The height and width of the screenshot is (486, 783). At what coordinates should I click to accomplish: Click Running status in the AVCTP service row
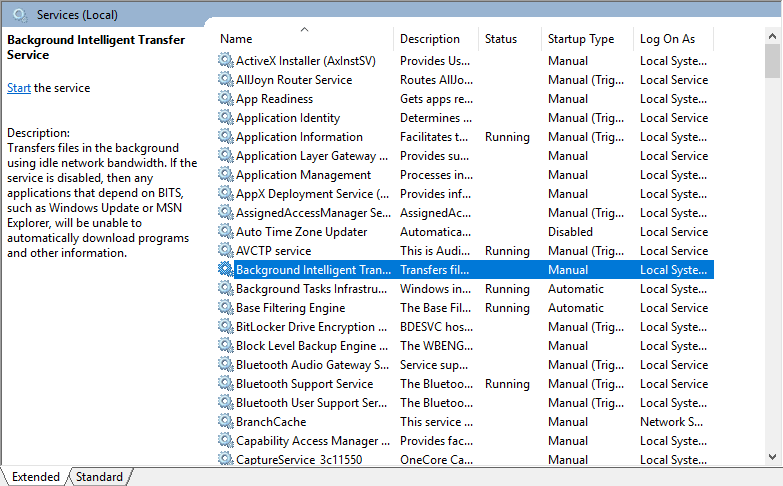click(x=507, y=251)
